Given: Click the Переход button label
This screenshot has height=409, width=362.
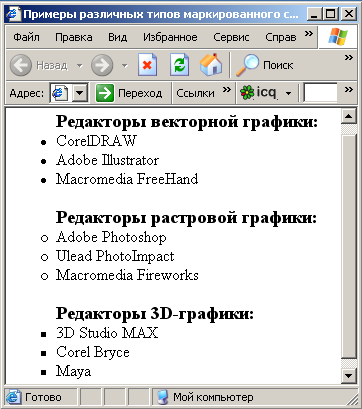Looking at the screenshot, I should 140,93.
